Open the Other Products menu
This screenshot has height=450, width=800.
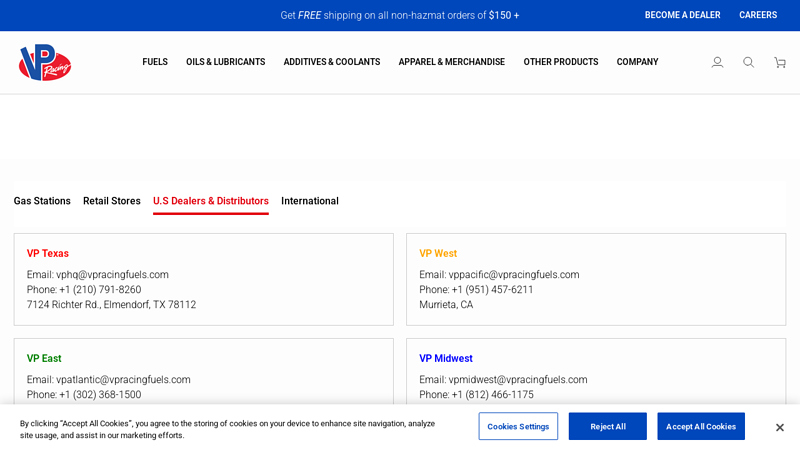[x=561, y=62]
